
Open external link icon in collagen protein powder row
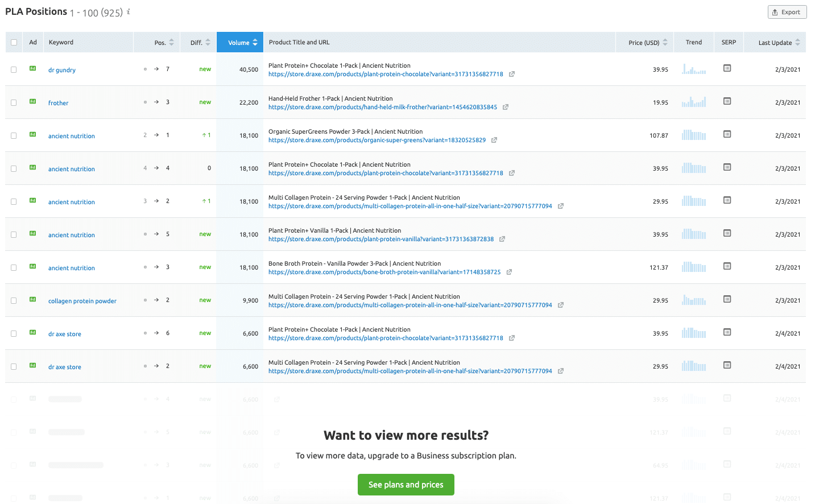pos(561,305)
